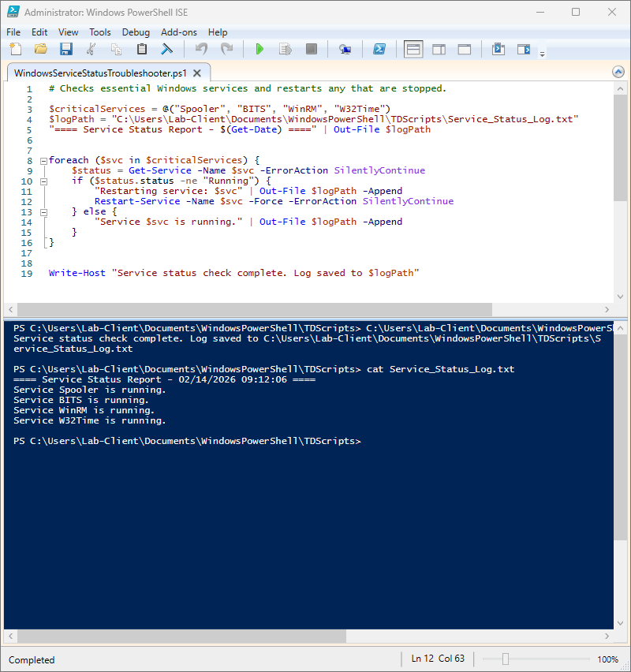Screen dimensions: 631x672
Task: Create a new script file
Action: tap(16, 49)
